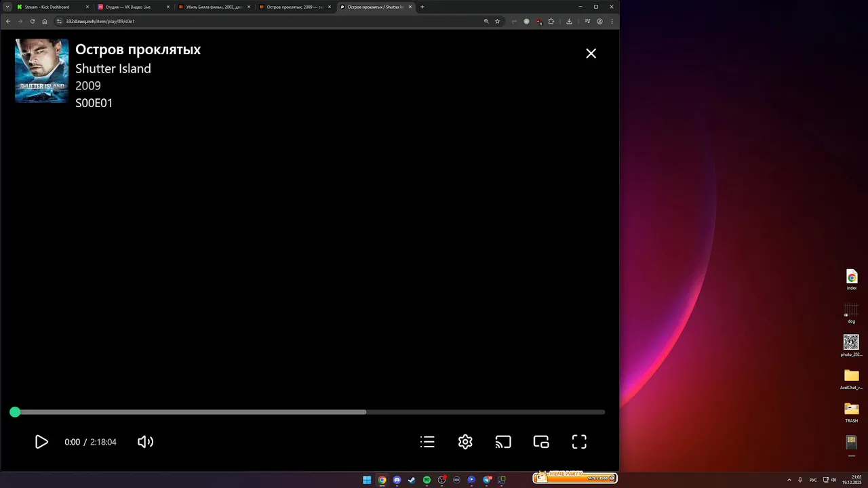Click the unbuffered part of the timeline
The image size is (868, 488).
click(486, 412)
